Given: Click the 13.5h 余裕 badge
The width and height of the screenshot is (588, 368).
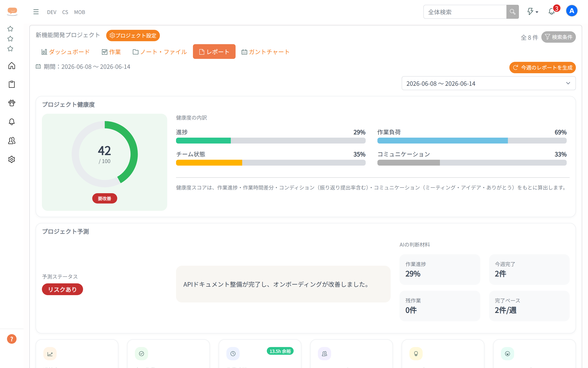Looking at the screenshot, I should pyautogui.click(x=280, y=351).
